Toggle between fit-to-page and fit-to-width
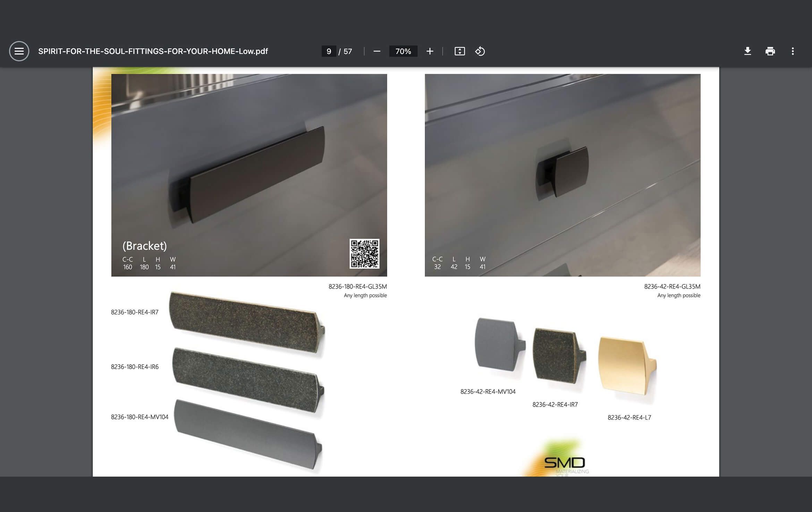This screenshot has width=812, height=512. 459,51
